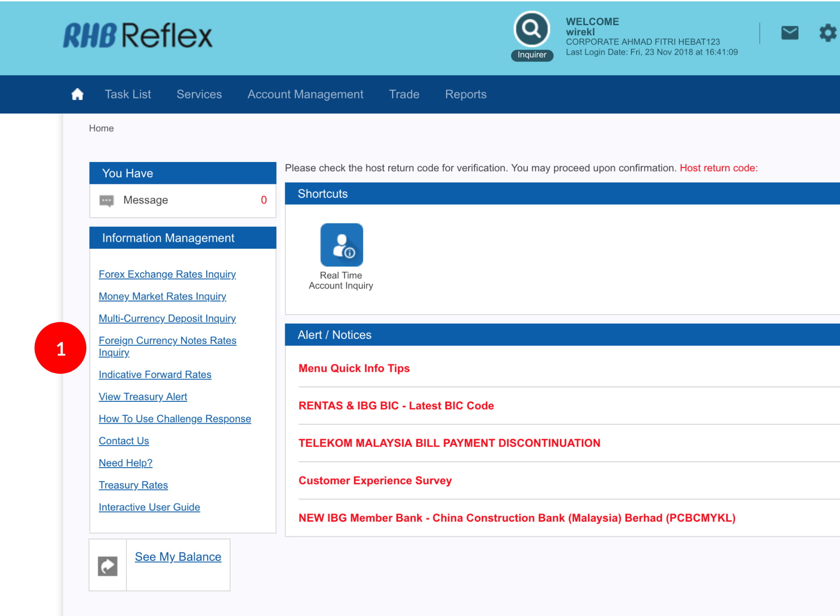This screenshot has width=840, height=616.
Task: Click the Message speech bubble icon
Action: click(106, 201)
